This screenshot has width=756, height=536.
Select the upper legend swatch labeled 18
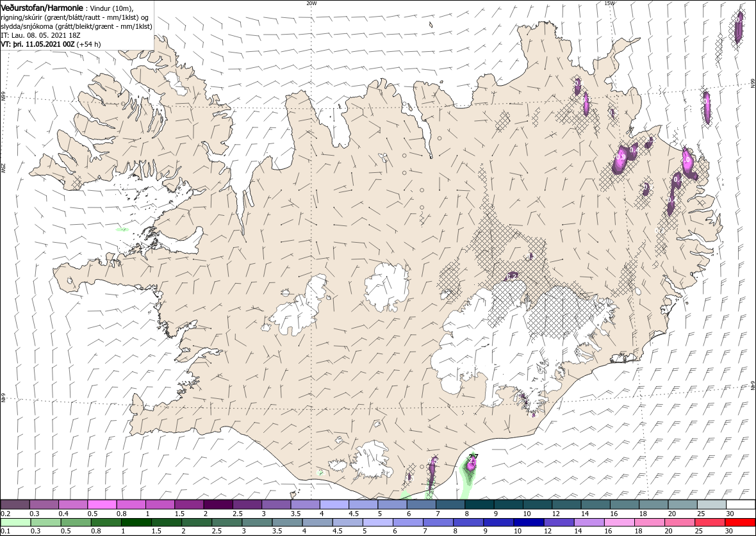(x=653, y=504)
